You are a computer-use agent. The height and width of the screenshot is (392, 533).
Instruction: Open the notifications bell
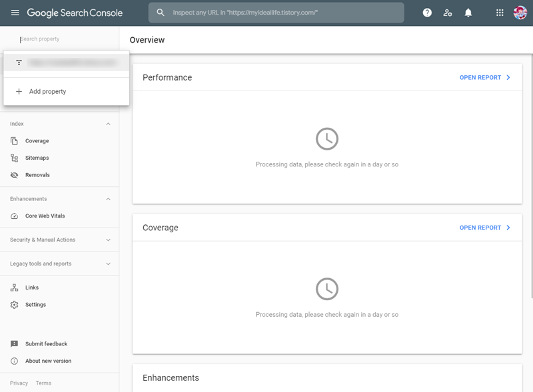click(x=468, y=13)
